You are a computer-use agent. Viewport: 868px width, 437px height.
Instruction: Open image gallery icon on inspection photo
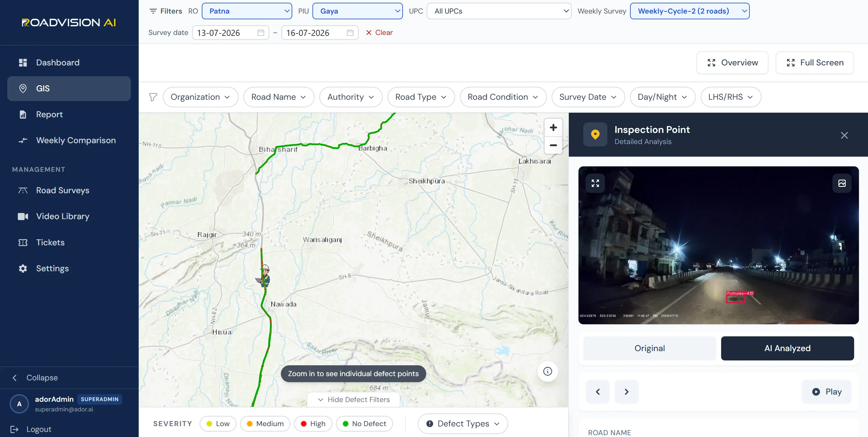click(842, 183)
